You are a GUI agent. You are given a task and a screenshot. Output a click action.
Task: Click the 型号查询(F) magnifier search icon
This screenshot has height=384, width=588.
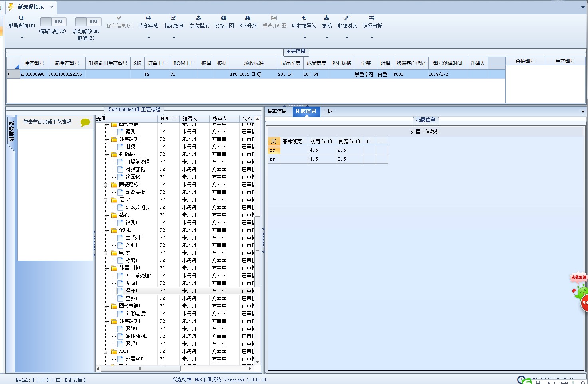click(21, 18)
